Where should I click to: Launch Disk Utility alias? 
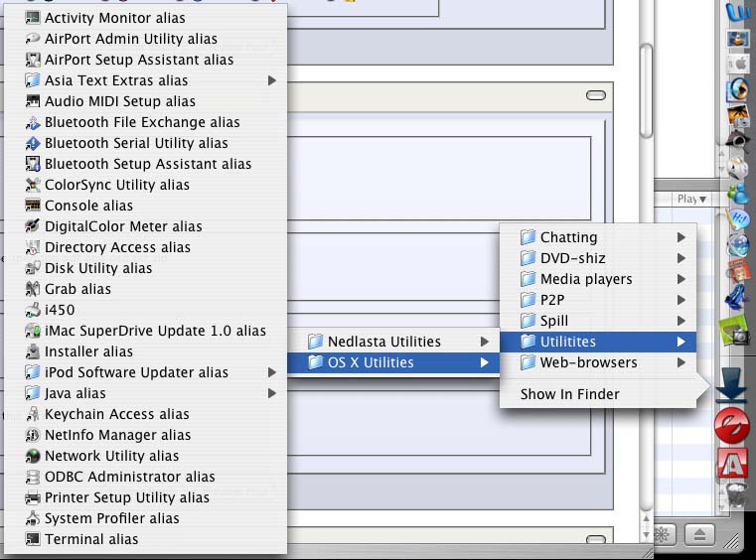point(146,268)
